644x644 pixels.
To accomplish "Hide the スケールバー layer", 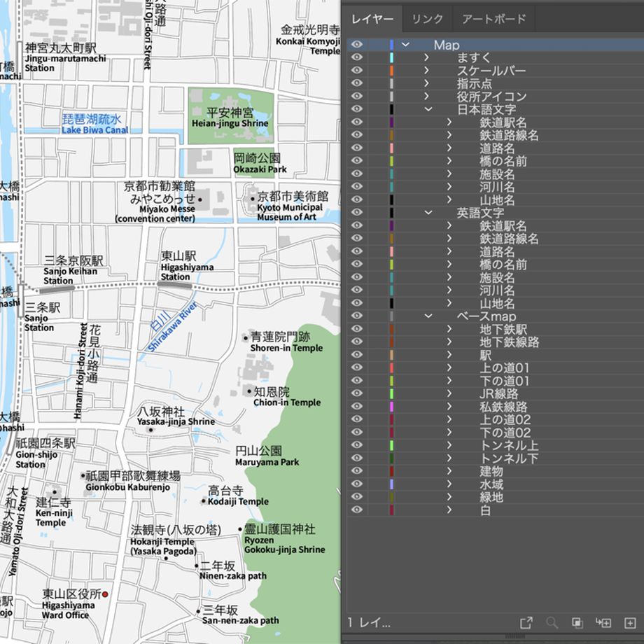I will (x=357, y=70).
